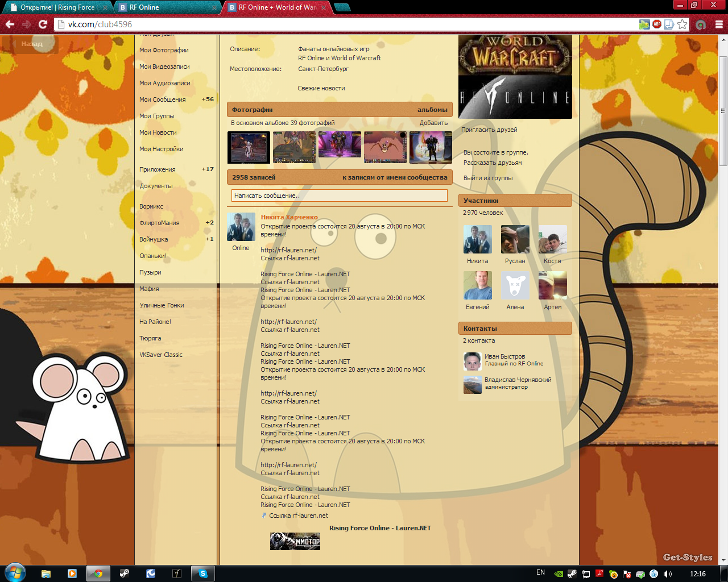
Task: Click 'к записям от имени сообщества'
Action: click(395, 177)
